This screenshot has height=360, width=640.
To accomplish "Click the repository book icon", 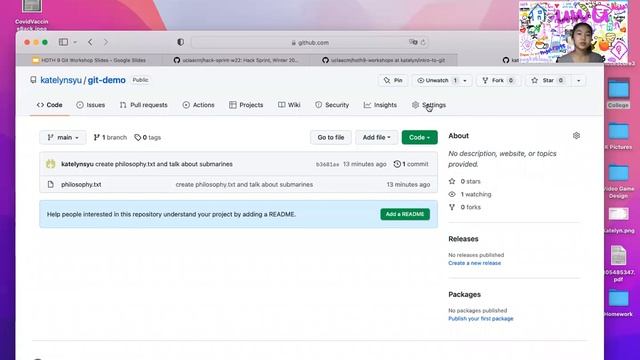I will coord(33,80).
